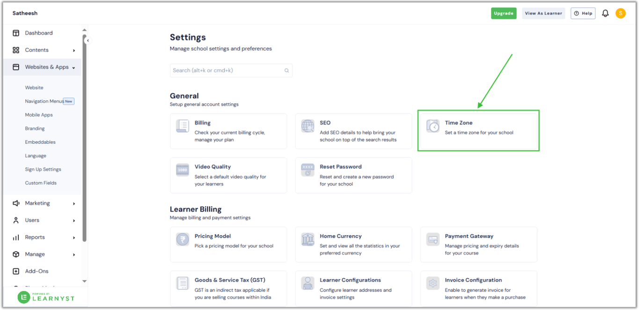The width and height of the screenshot is (644, 310).
Task: Collapse the Websites & Apps section
Action: 74,67
